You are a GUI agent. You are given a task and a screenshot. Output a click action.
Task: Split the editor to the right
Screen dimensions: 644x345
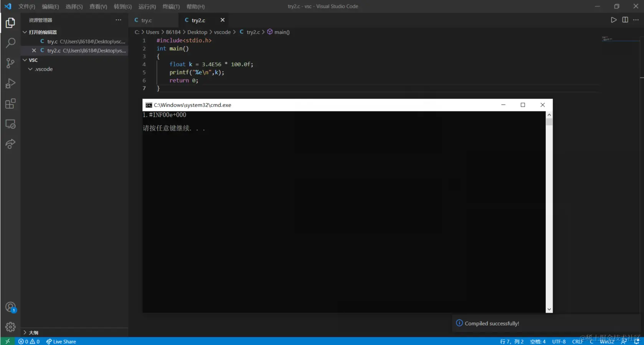click(625, 20)
